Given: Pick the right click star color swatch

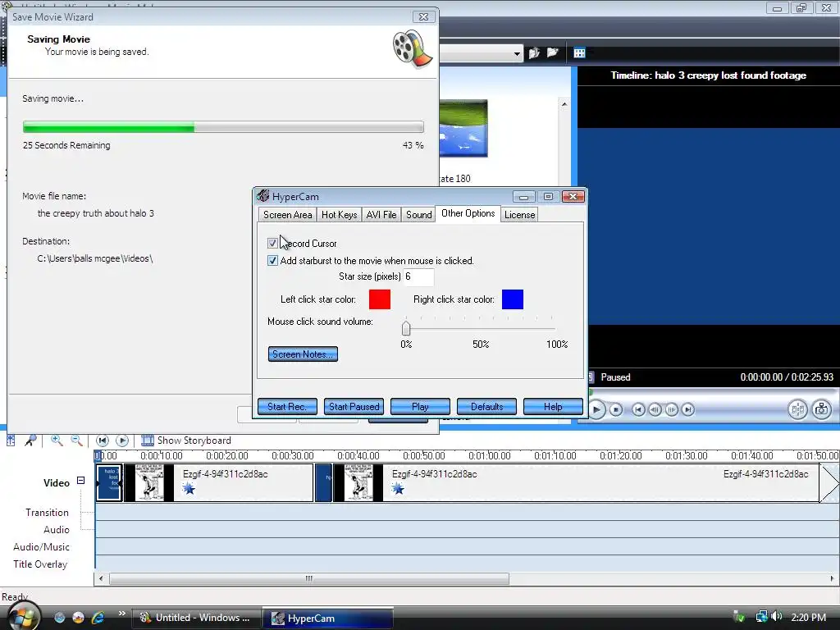Looking at the screenshot, I should pos(513,299).
